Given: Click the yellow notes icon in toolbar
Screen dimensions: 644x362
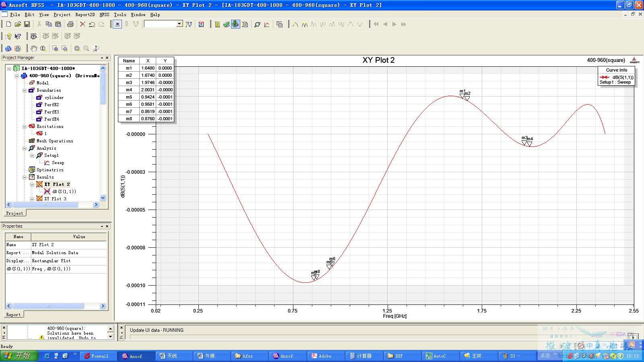Looking at the screenshot, I should (x=217, y=24).
